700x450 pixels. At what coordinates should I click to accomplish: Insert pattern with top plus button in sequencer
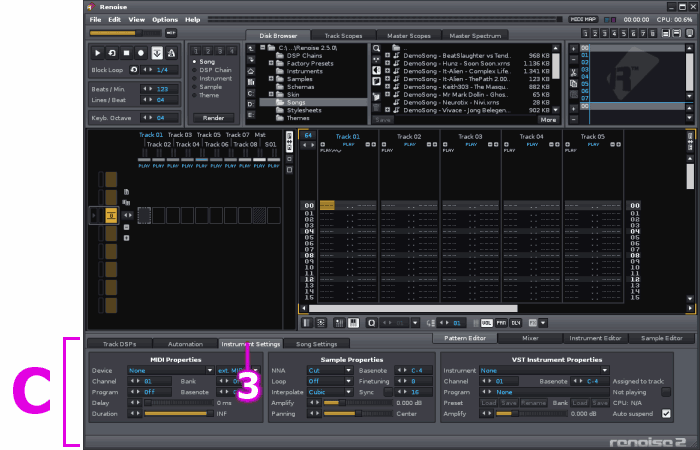point(574,49)
